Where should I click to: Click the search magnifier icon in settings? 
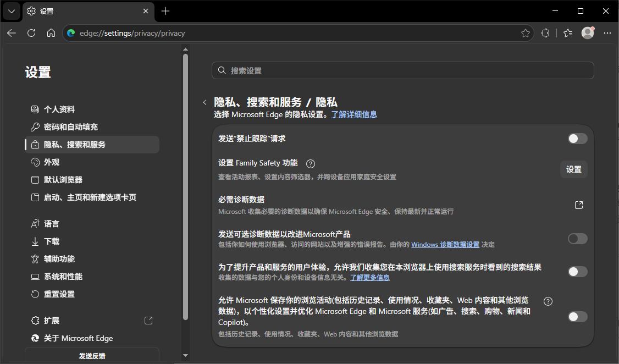click(x=222, y=70)
